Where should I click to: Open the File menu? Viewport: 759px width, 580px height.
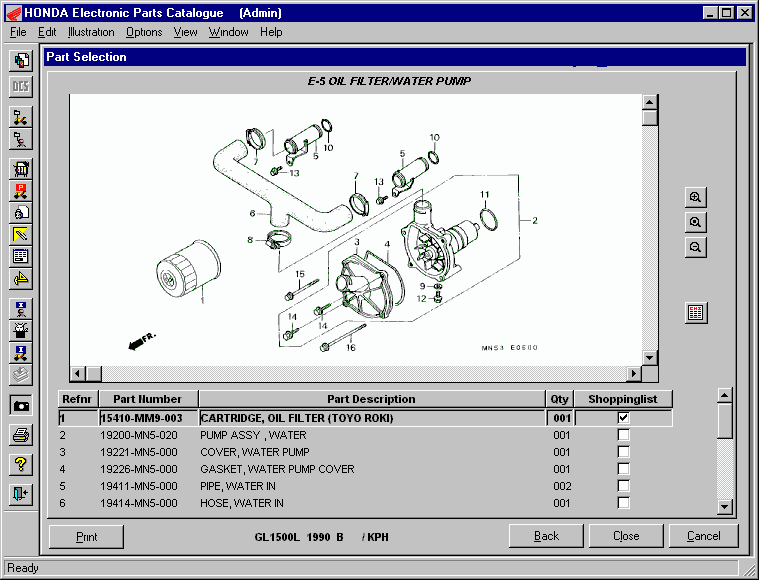click(18, 32)
